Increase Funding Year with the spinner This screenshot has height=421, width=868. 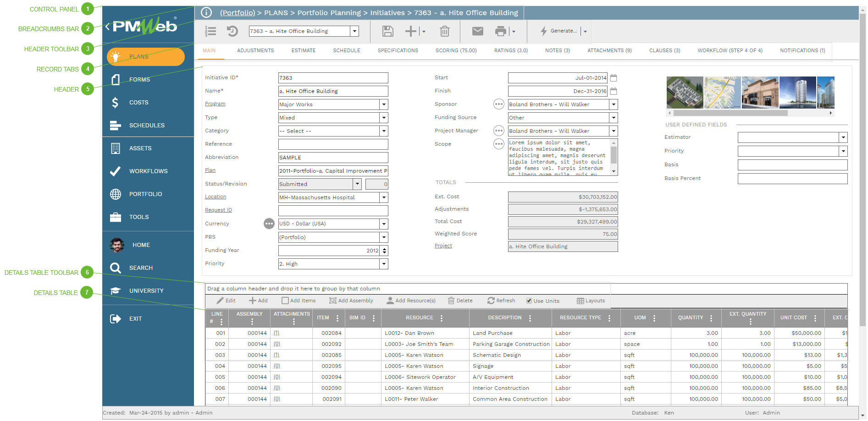pyautogui.click(x=384, y=248)
